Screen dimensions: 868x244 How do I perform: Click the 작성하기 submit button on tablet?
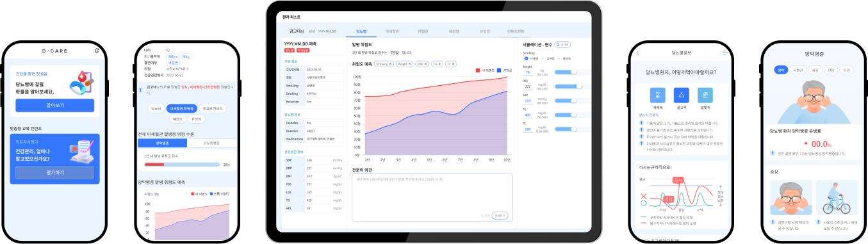500,216
